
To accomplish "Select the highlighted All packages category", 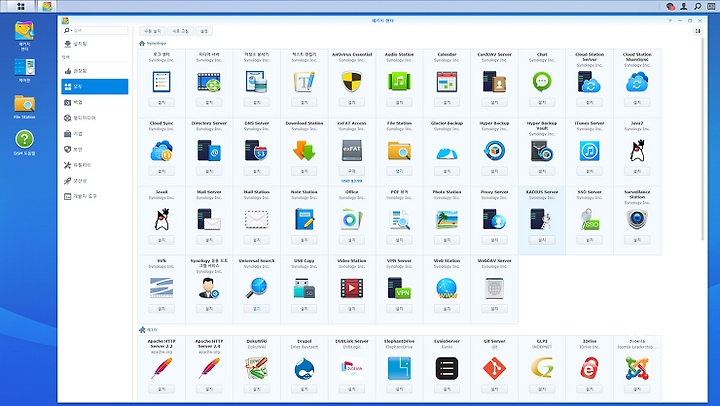I will (95, 86).
